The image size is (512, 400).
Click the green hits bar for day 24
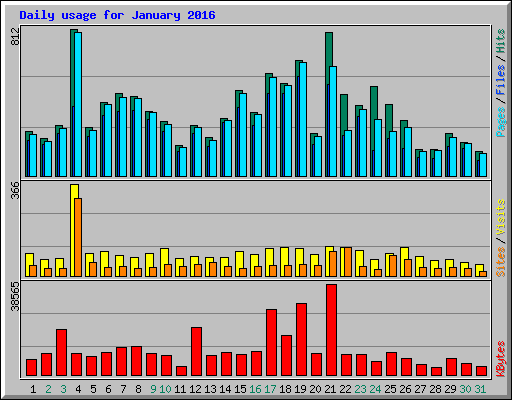[374, 103]
